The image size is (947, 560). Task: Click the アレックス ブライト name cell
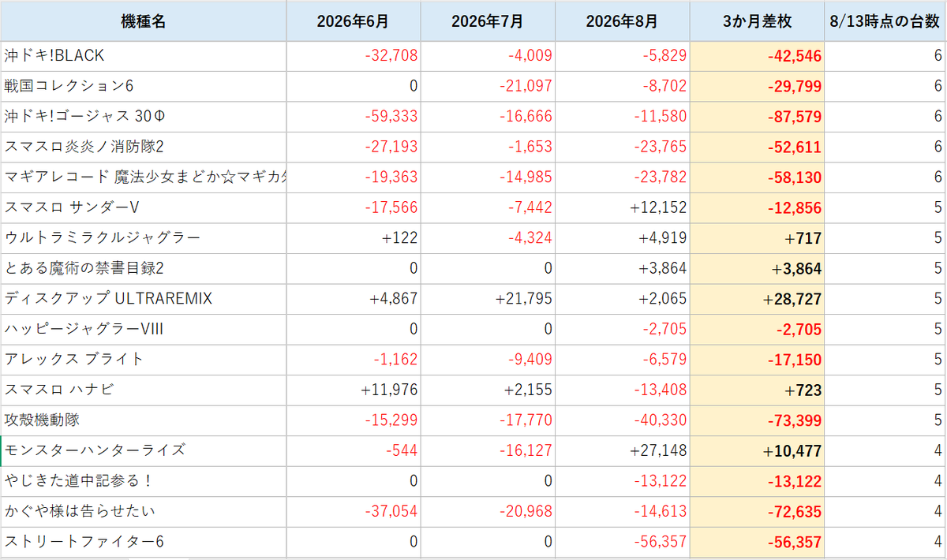point(143,360)
